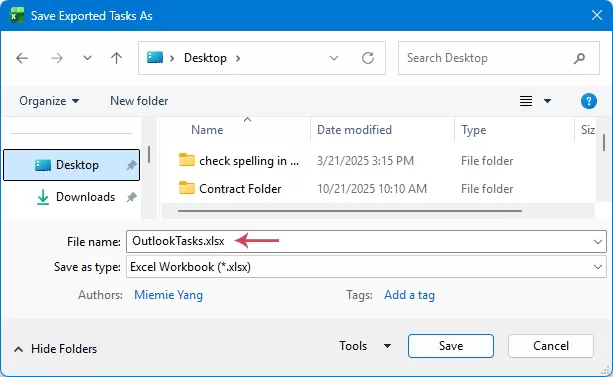This screenshot has height=377, width=613.
Task: Change view using the view icon
Action: 526,101
